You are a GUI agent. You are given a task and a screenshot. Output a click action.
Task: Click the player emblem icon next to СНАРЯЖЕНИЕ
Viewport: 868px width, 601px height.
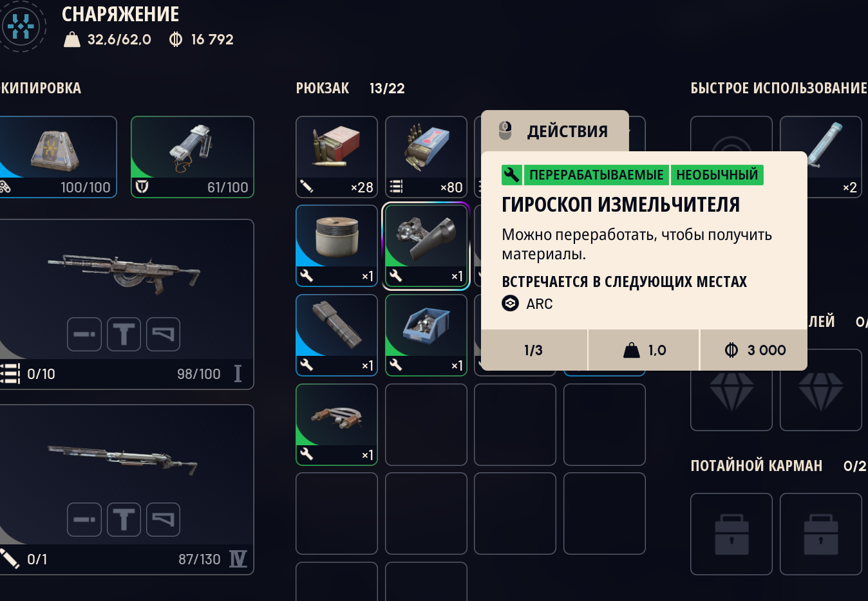tap(21, 27)
